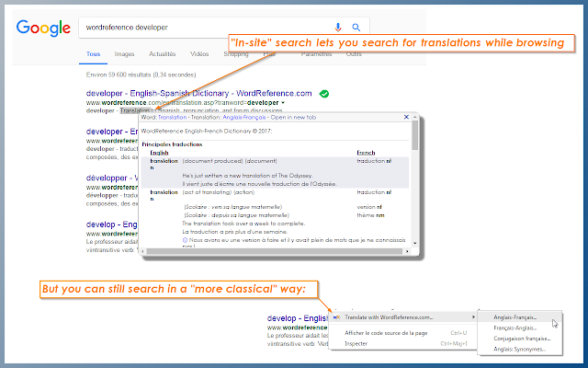Click 'WordReference English-French Dictionary © 2017' text
Screen dimensions: 588x368
click(x=207, y=131)
